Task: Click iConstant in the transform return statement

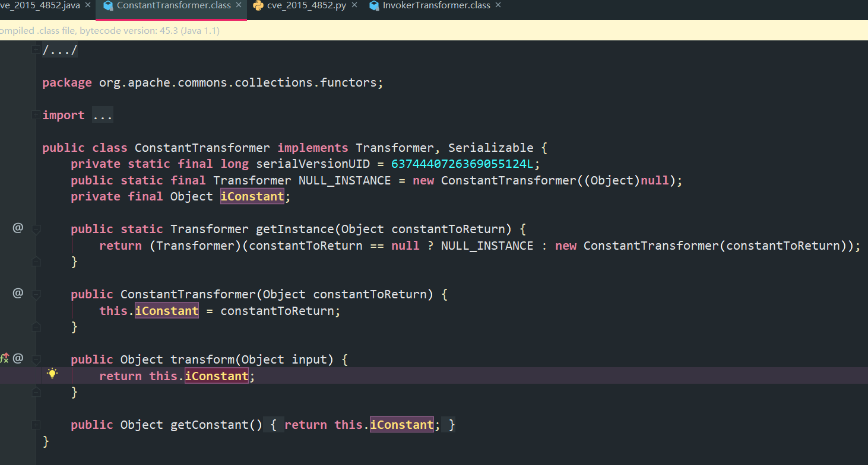Action: pyautogui.click(x=217, y=375)
